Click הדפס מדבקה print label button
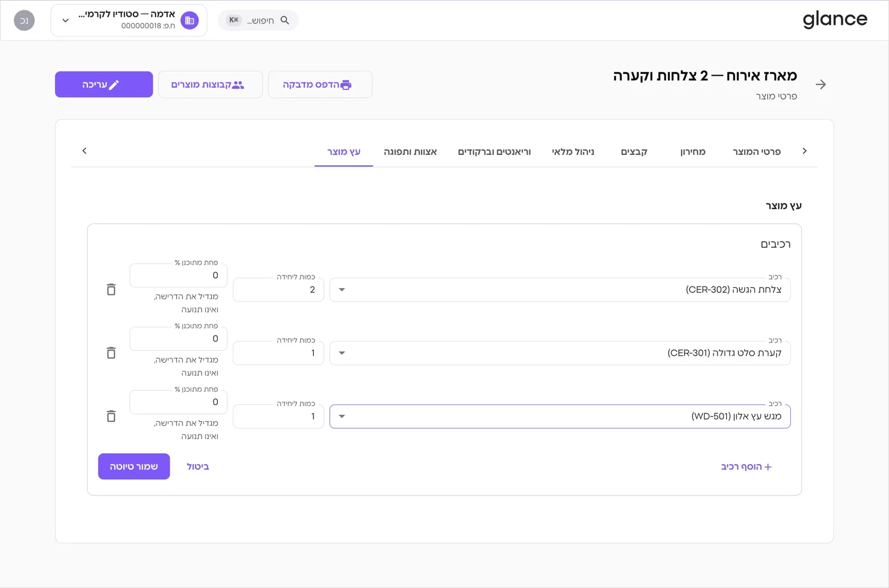The height and width of the screenshot is (588, 889). pos(320,84)
